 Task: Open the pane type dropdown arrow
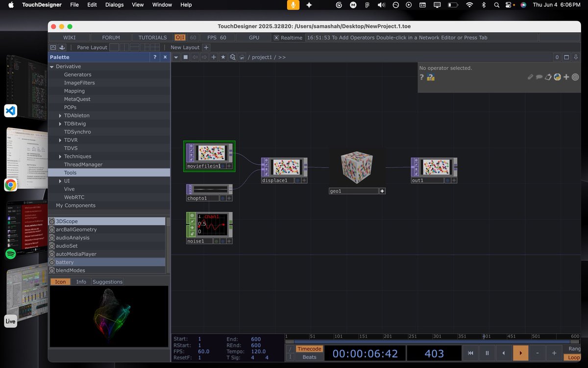pos(176,57)
